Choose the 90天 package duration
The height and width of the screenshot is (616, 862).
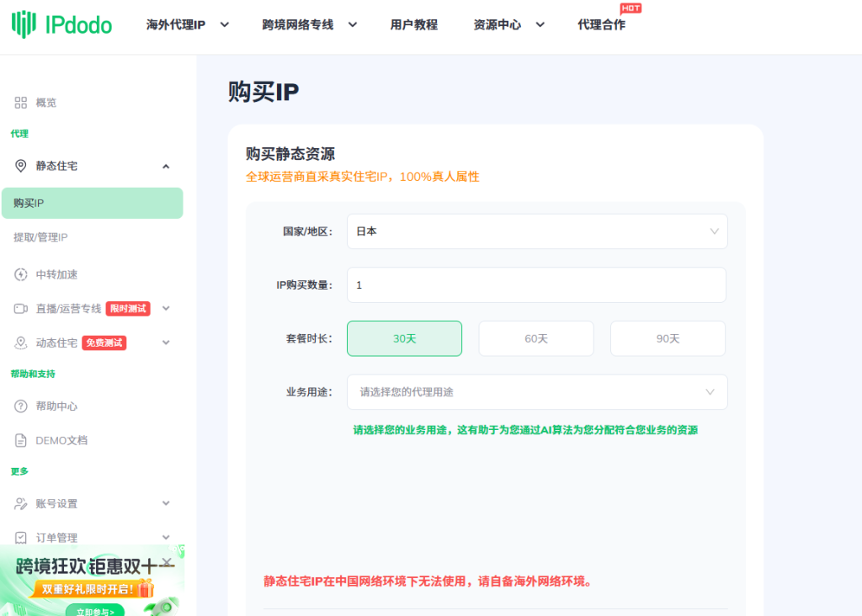point(668,338)
